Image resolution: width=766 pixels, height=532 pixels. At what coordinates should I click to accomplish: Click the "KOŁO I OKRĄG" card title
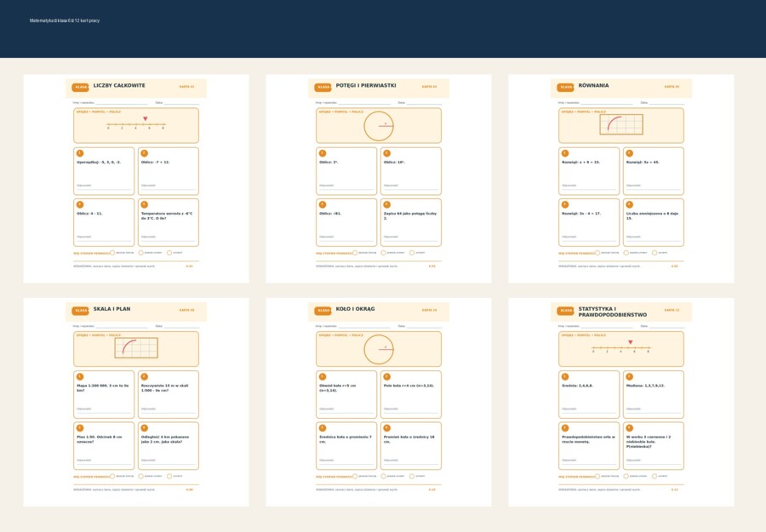tap(355, 309)
